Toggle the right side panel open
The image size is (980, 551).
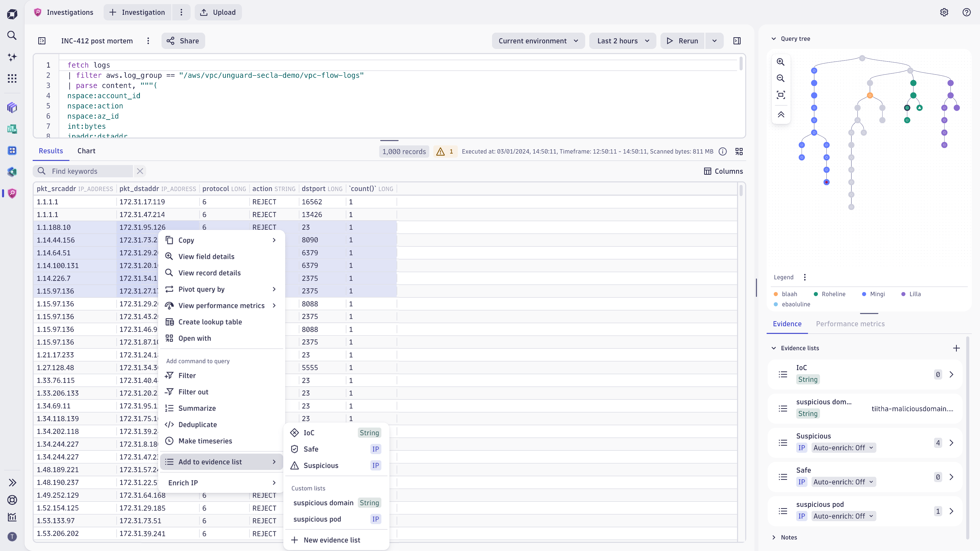click(737, 41)
